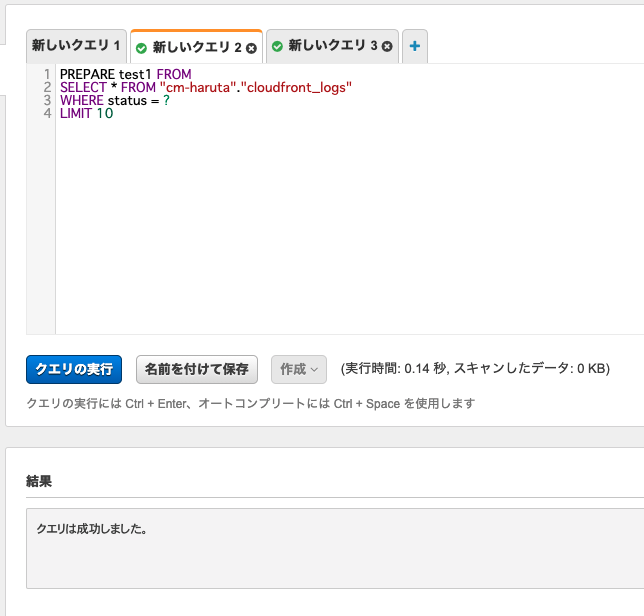The width and height of the screenshot is (644, 616).
Task: Switch to the 新しいクエリ 1 tab
Action: [76, 46]
